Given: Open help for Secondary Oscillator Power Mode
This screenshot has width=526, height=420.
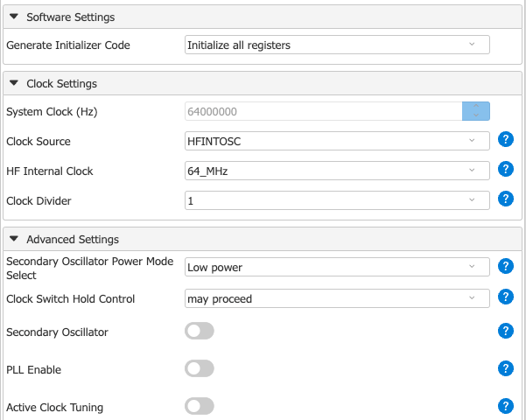Looking at the screenshot, I should pyautogui.click(x=505, y=267).
